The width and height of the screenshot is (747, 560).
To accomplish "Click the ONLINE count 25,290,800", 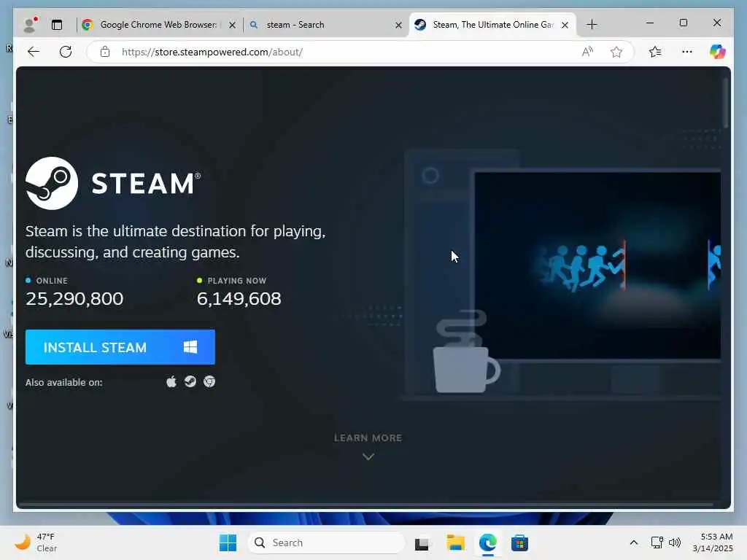I will click(x=74, y=298).
